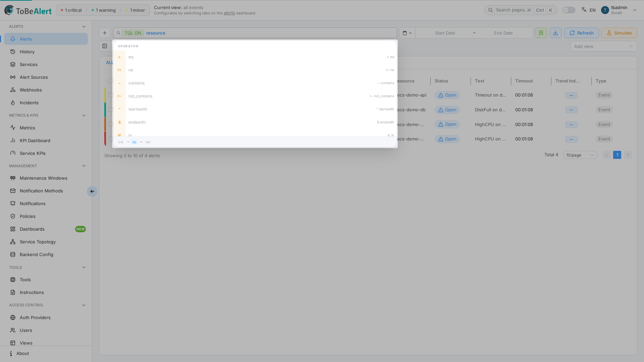Open the Incidents flame icon

point(13,103)
